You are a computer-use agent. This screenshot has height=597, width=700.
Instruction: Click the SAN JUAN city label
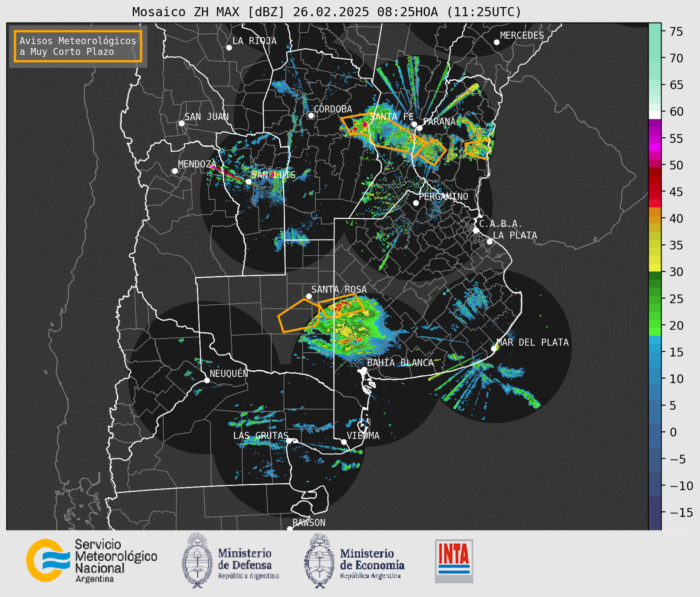coord(206,116)
